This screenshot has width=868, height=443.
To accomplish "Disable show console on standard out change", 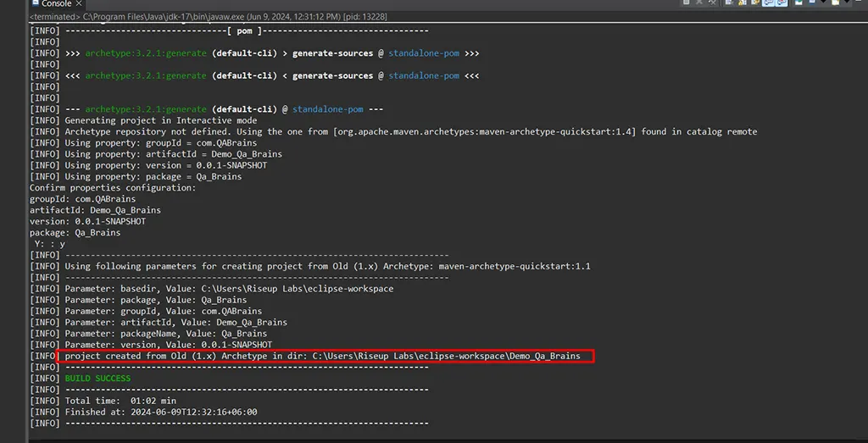I will [x=767, y=3].
